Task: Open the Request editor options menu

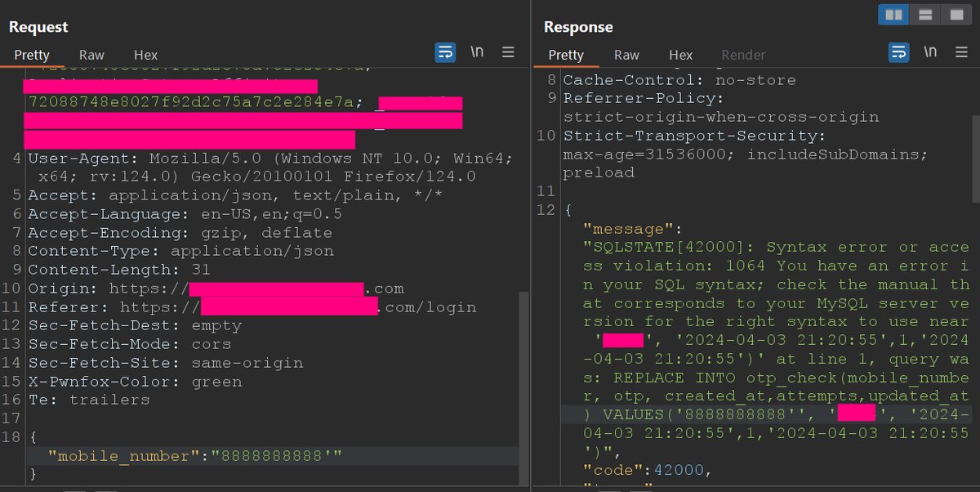Action: (508, 51)
